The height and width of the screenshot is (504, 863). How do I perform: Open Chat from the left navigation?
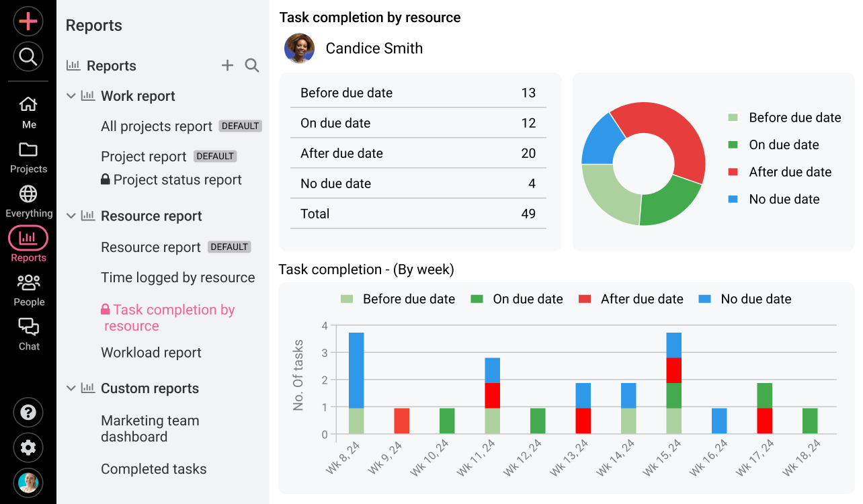tap(28, 329)
